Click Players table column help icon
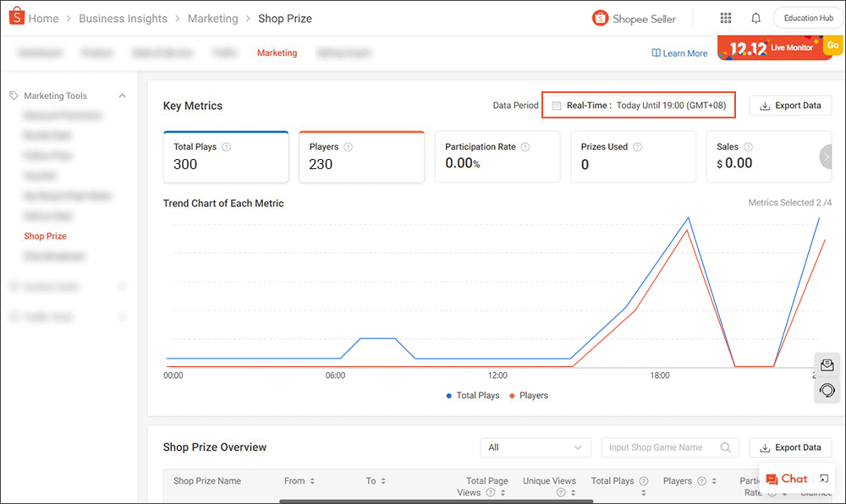The image size is (846, 504). (701, 481)
